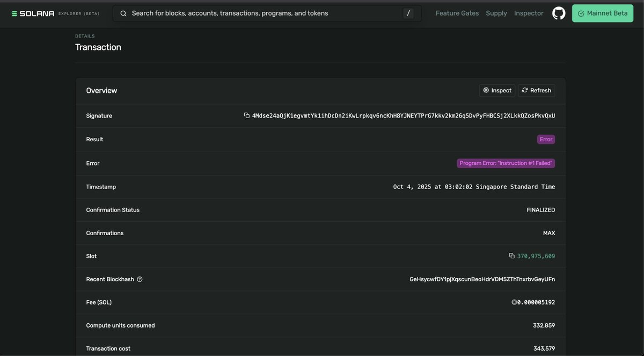Screen dimensions: 644x356
Task: Refresh the transaction overview
Action: coord(536,90)
